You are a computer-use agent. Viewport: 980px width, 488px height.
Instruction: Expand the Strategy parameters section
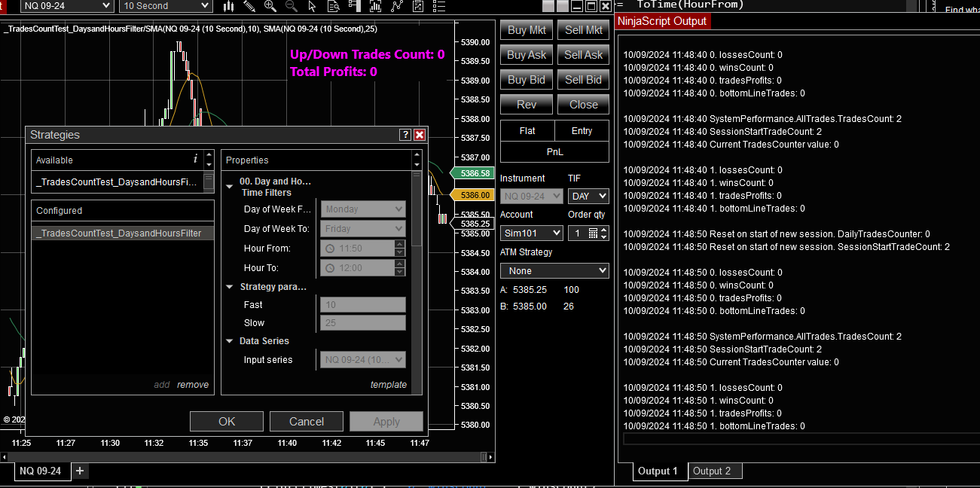[230, 287]
